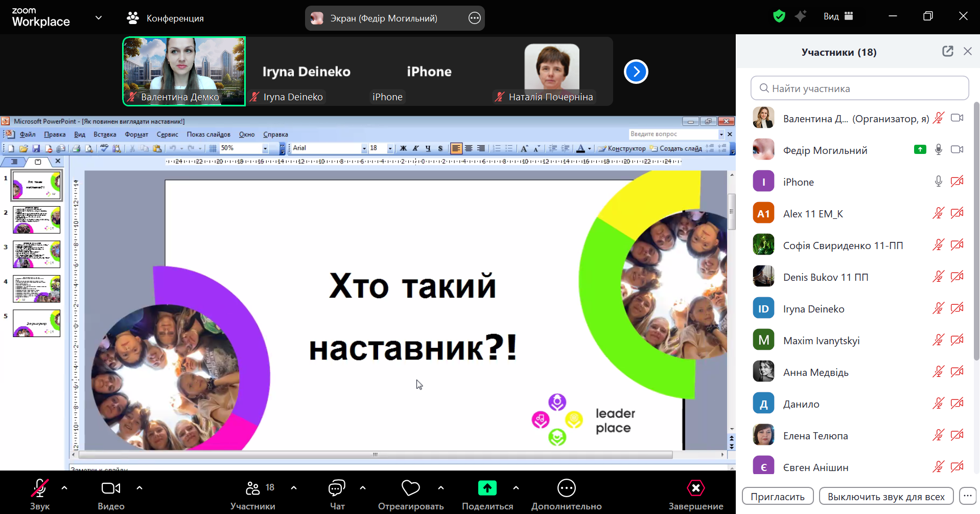The width and height of the screenshot is (980, 514).
Task: Close the Участники panel
Action: tap(968, 51)
